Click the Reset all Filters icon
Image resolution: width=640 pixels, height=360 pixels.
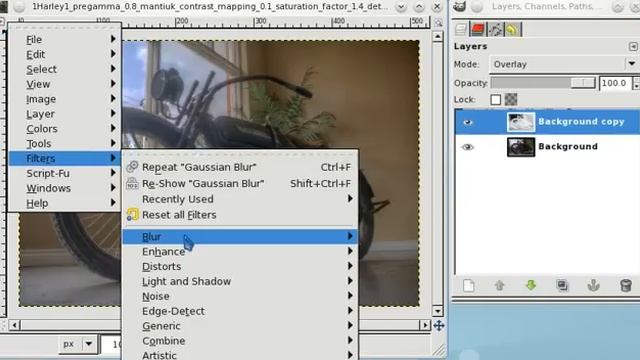click(132, 215)
